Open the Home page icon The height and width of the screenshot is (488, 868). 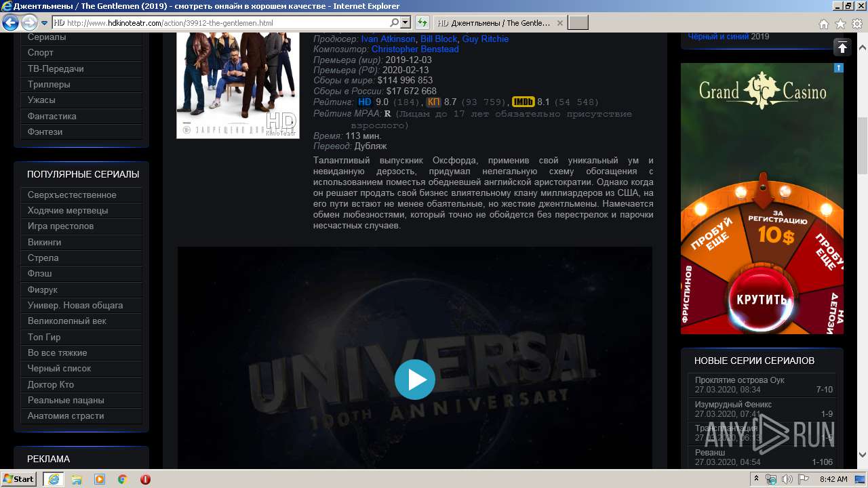coord(823,24)
